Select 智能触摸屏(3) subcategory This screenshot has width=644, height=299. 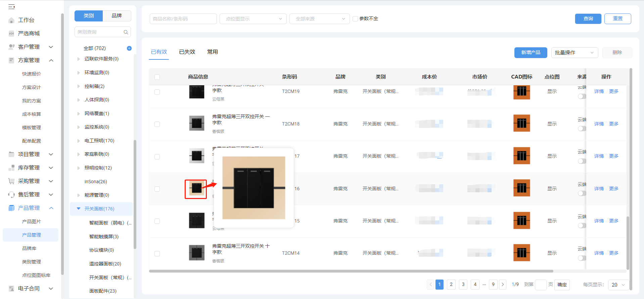pos(104,237)
